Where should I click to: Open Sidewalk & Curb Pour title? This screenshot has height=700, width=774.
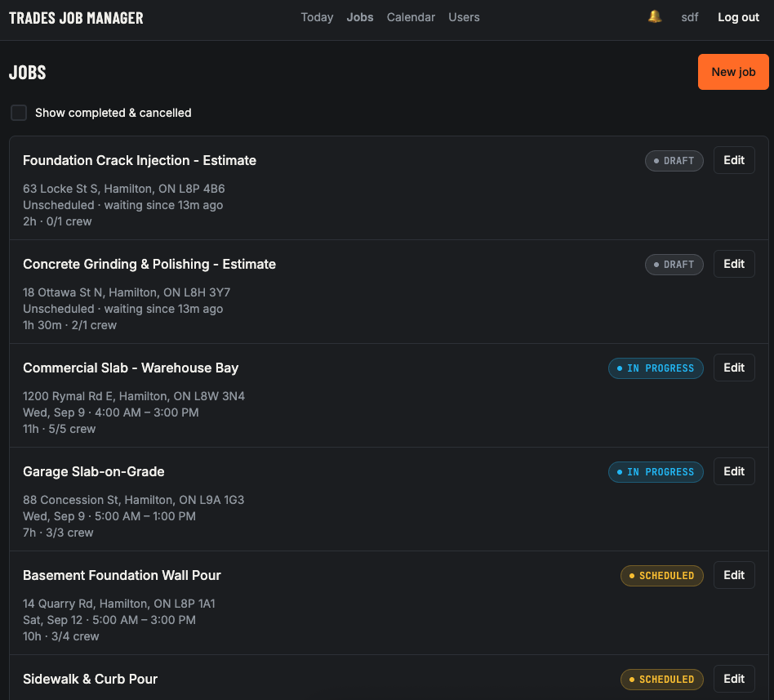(x=91, y=680)
